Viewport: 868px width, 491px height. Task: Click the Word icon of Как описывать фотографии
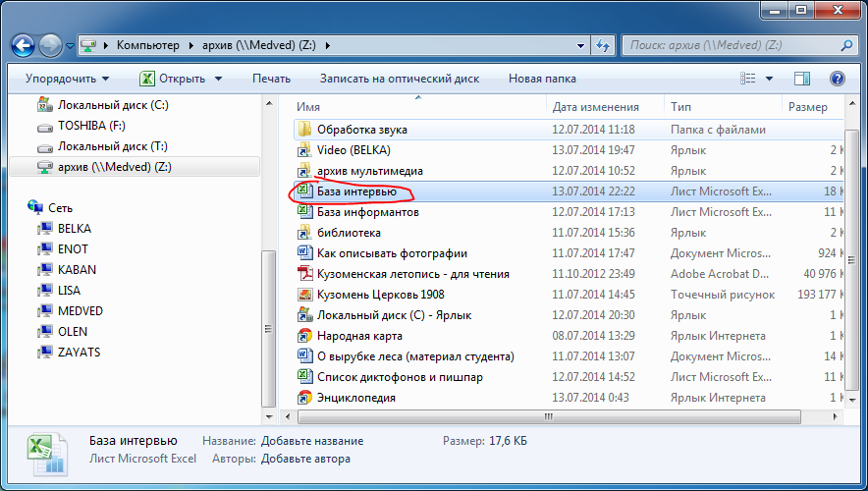pyautogui.click(x=304, y=253)
